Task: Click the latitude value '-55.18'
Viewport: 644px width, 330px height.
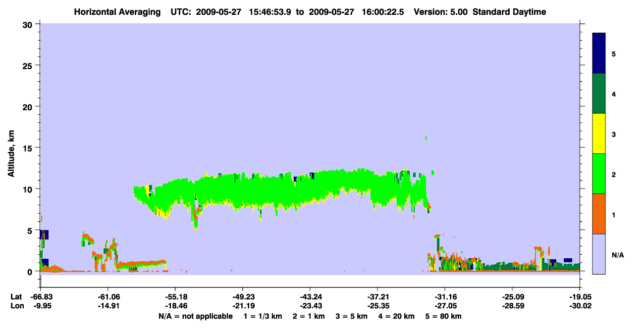Action: (174, 297)
